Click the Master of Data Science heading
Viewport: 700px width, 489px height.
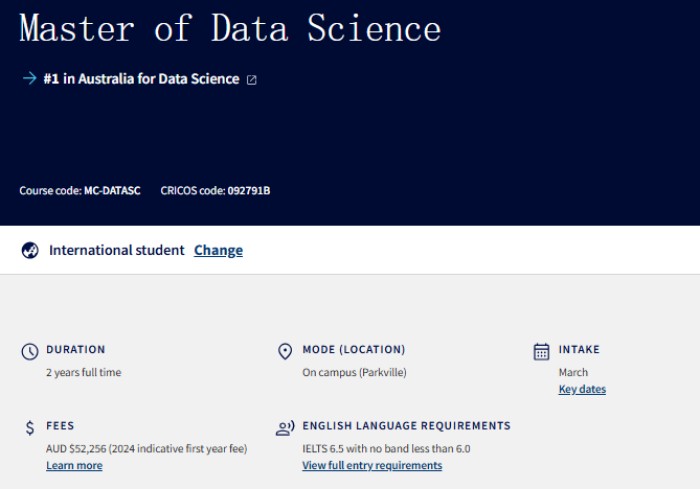click(230, 29)
